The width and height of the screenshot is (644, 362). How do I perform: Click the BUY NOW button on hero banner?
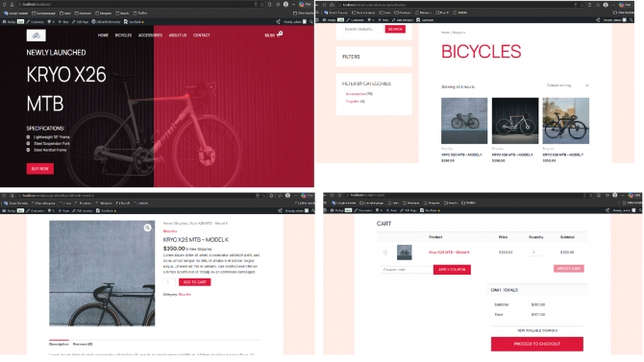(x=40, y=169)
